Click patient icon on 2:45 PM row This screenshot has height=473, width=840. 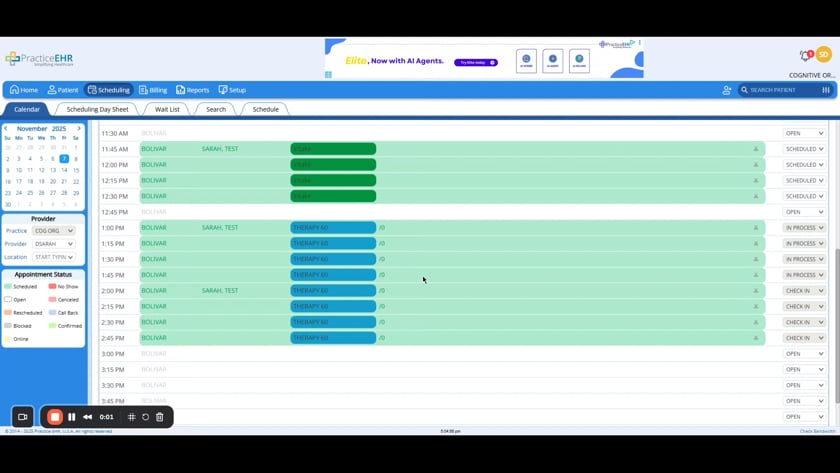click(x=756, y=338)
